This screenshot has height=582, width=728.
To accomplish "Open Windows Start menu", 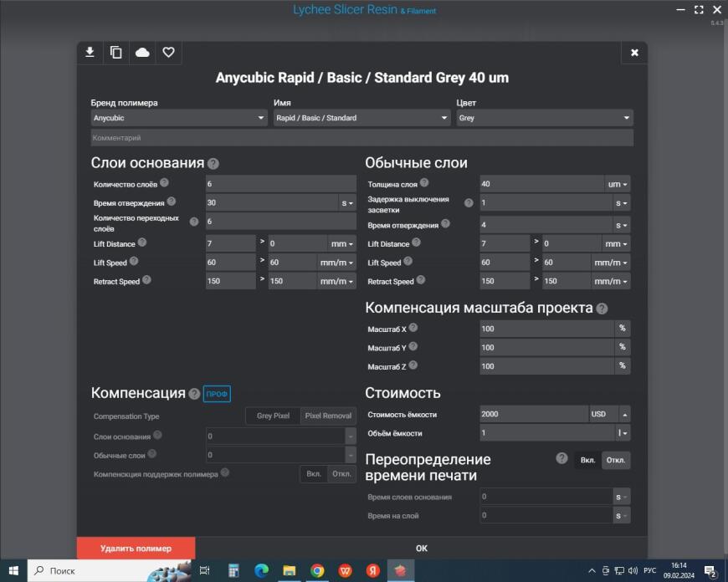I will 13,570.
